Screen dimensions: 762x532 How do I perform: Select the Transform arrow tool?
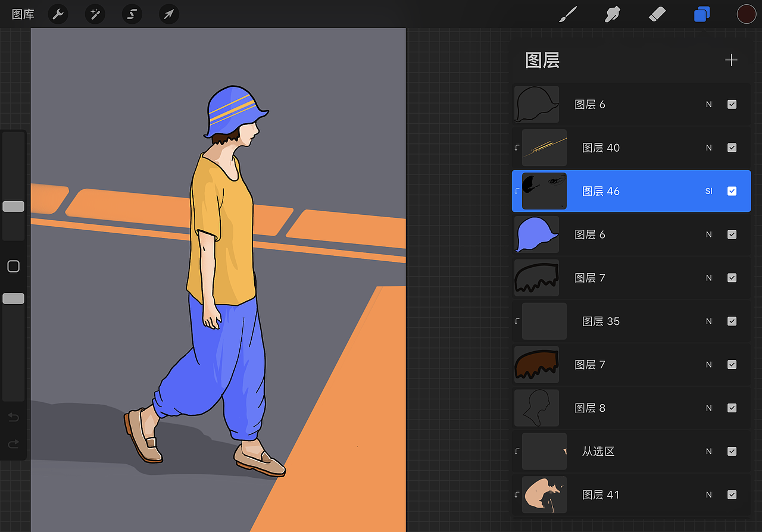[x=169, y=14]
